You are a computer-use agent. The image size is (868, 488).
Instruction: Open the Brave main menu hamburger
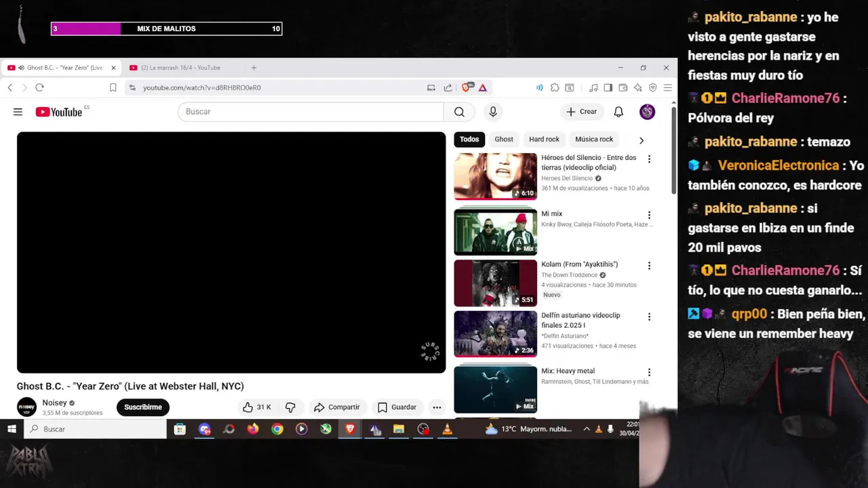(668, 87)
